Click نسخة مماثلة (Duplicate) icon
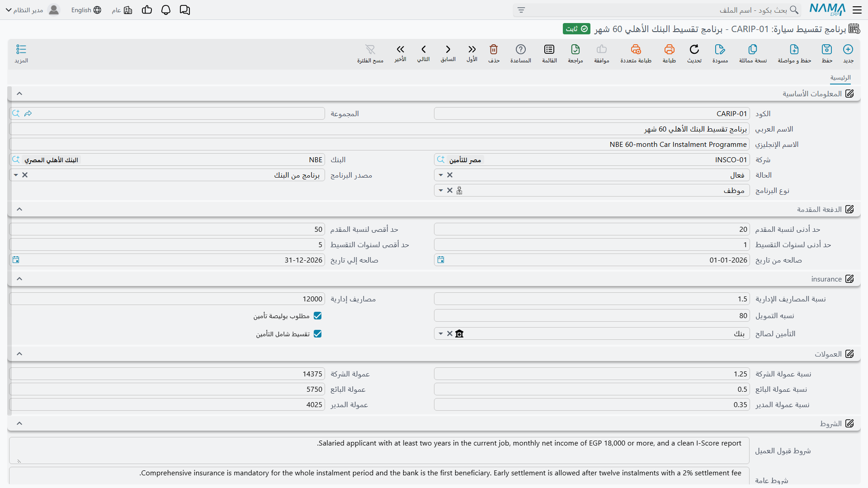868x488 pixels. (x=753, y=49)
